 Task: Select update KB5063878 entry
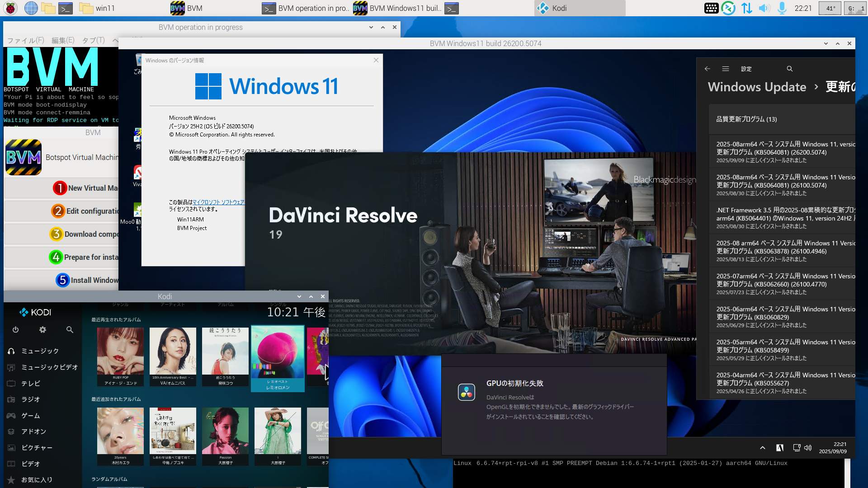click(x=782, y=251)
